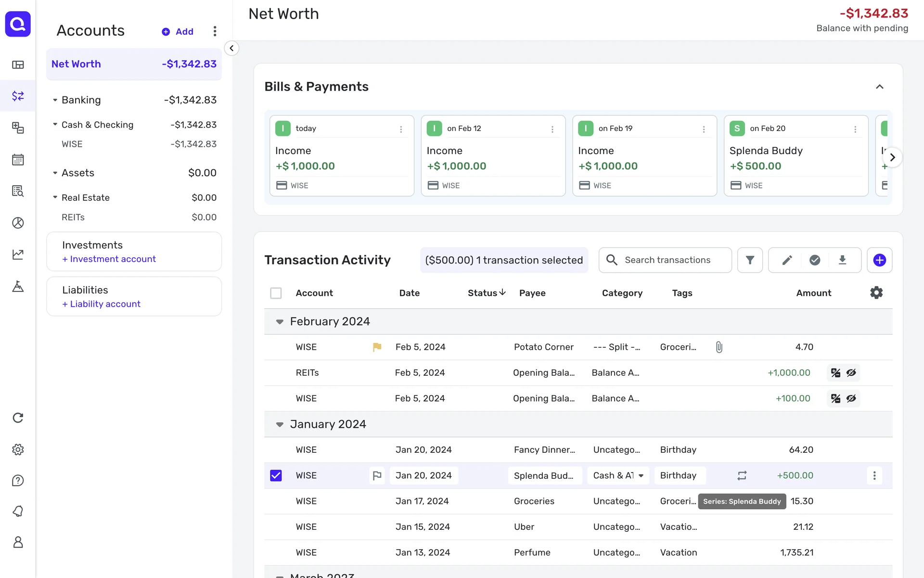
Task: Click the Search transactions field
Action: click(667, 260)
